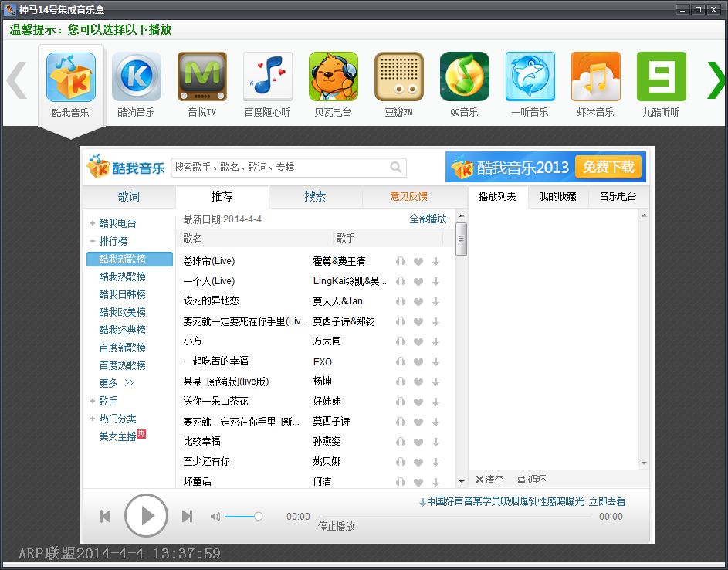The height and width of the screenshot is (570, 728).
Task: Click the volume slider handle
Action: click(259, 517)
